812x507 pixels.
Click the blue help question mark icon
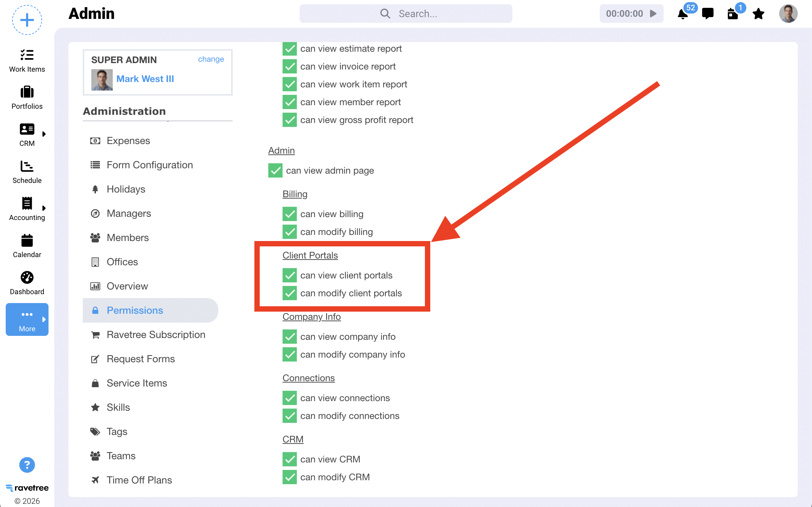click(x=27, y=465)
